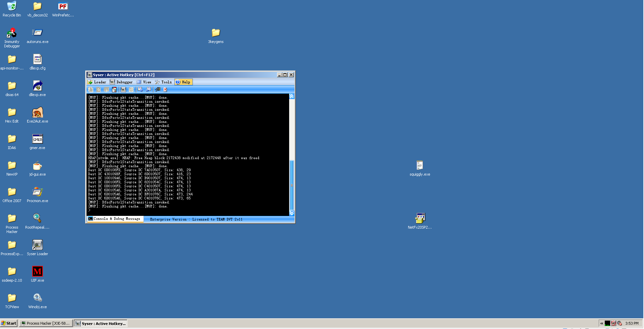Select the vb_decom32 folder icon
Screen dimensions: 644x329
(38, 9)
